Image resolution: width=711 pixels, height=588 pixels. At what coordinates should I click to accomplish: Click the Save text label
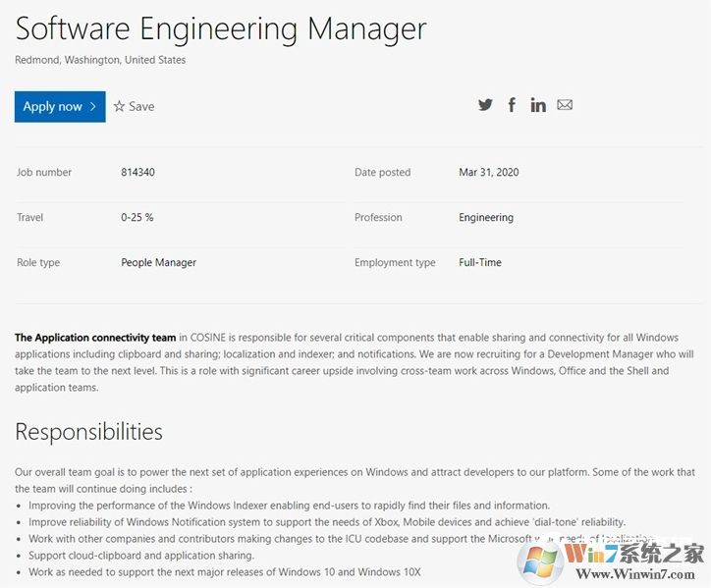(x=141, y=106)
